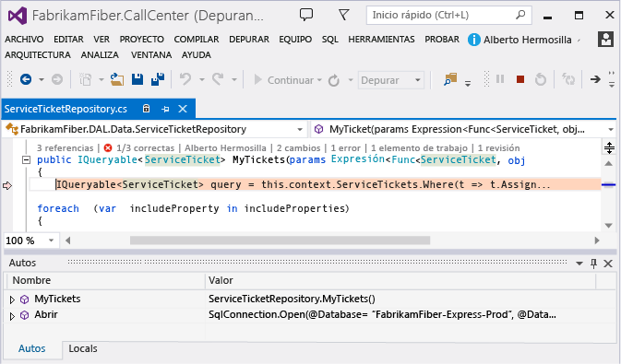Click the Valor column header in Autos

coord(400,280)
